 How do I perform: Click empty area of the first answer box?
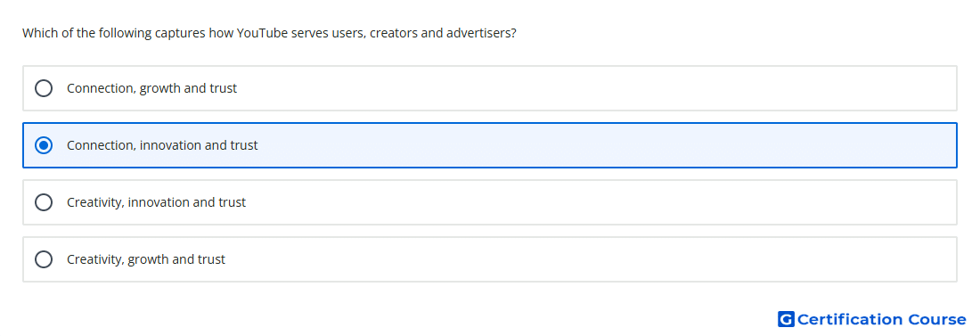(593, 88)
